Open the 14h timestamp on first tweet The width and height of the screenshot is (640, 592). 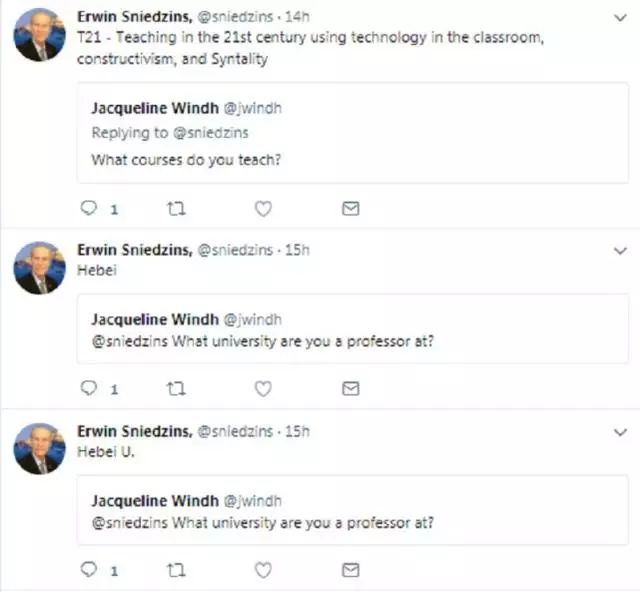coord(296,17)
